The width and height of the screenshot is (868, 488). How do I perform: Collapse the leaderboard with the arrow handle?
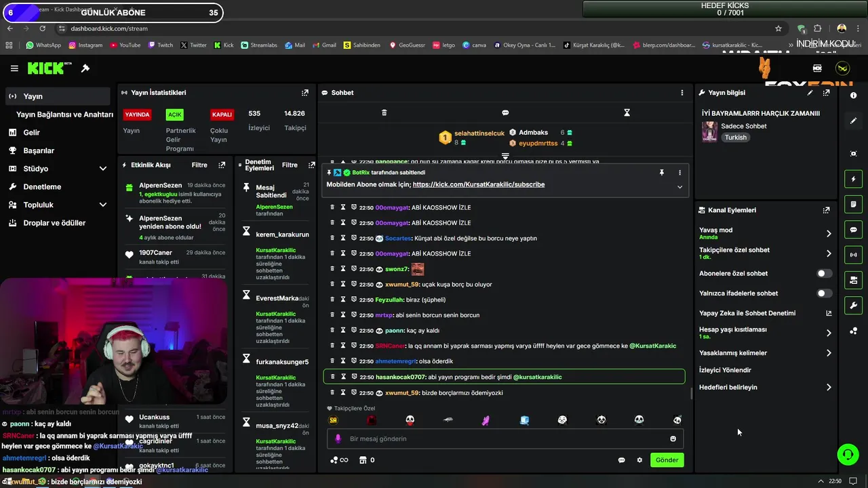pyautogui.click(x=505, y=157)
